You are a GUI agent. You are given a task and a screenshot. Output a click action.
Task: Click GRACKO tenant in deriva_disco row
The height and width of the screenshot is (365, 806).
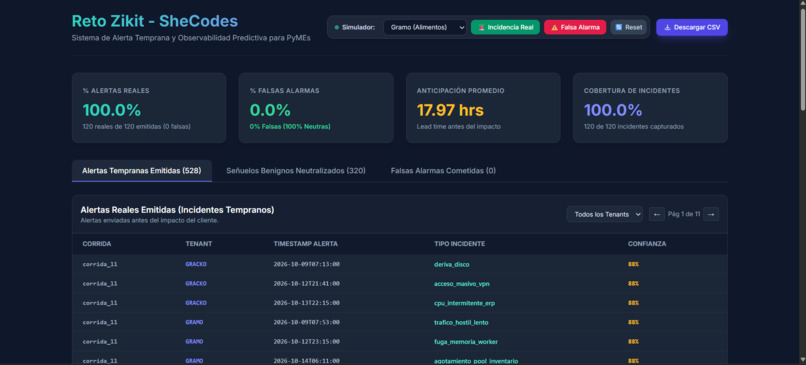pyautogui.click(x=196, y=264)
